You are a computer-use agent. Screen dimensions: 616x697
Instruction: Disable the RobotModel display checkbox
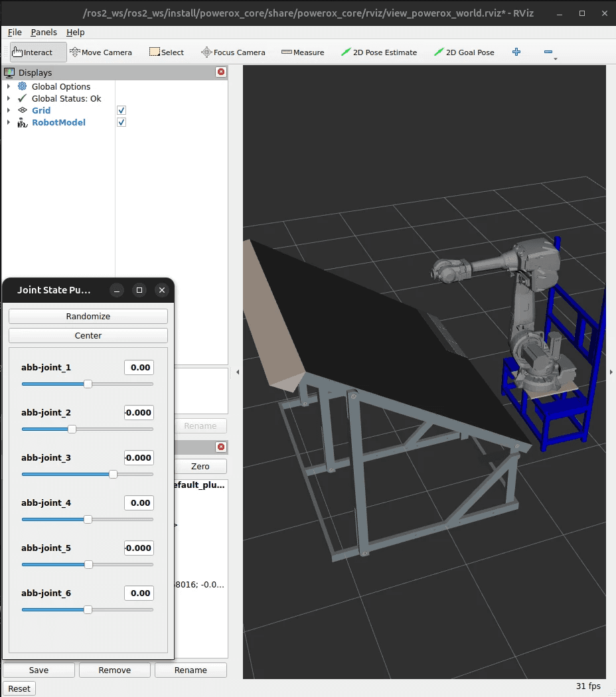(x=121, y=122)
